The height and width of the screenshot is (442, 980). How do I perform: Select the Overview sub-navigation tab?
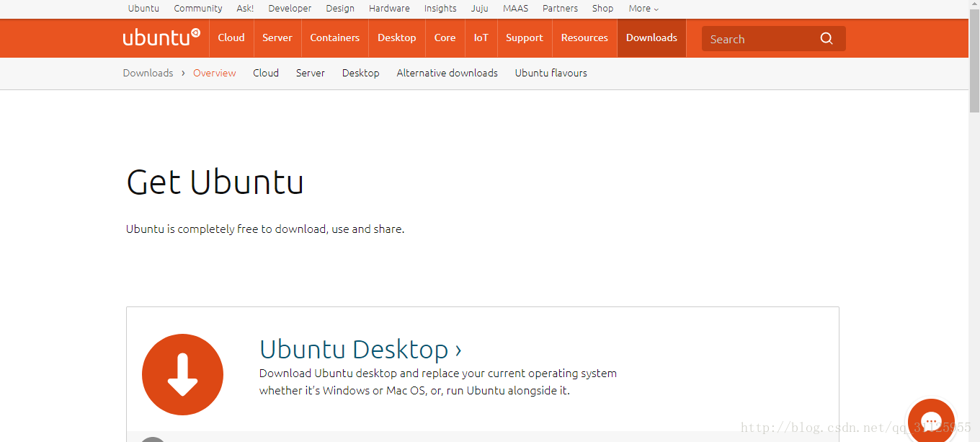pyautogui.click(x=214, y=73)
